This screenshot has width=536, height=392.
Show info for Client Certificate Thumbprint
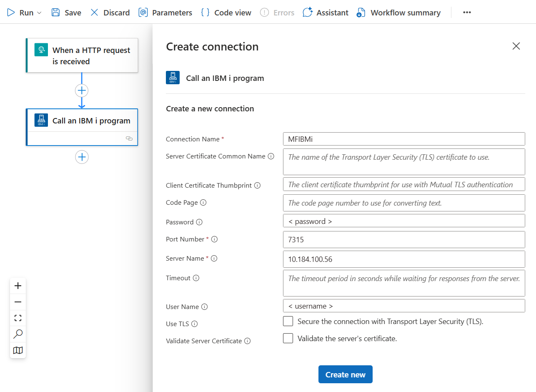click(x=257, y=186)
